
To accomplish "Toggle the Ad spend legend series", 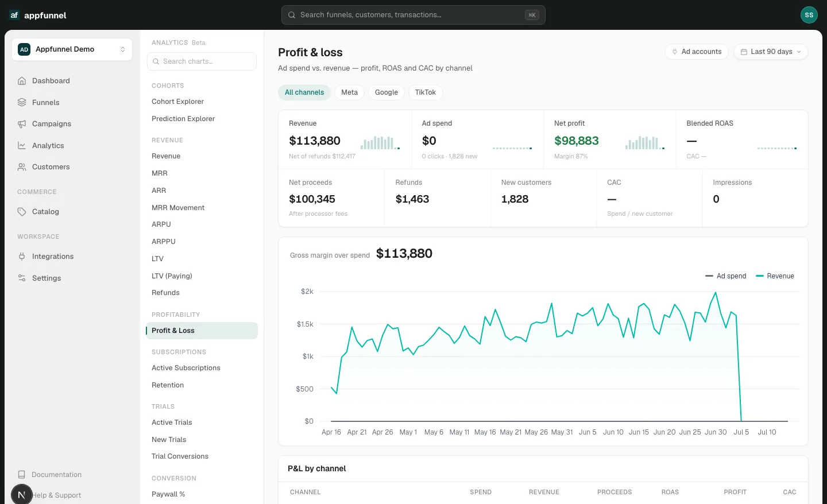I will coord(726,276).
